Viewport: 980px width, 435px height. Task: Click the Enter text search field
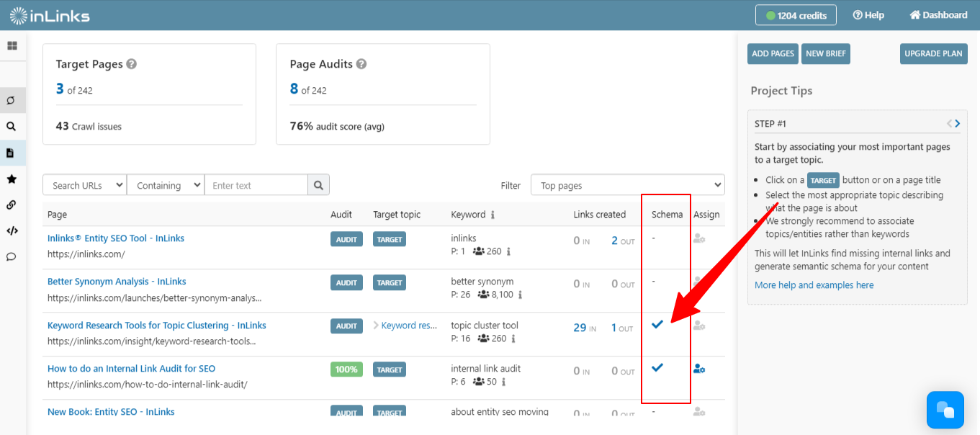(x=256, y=185)
